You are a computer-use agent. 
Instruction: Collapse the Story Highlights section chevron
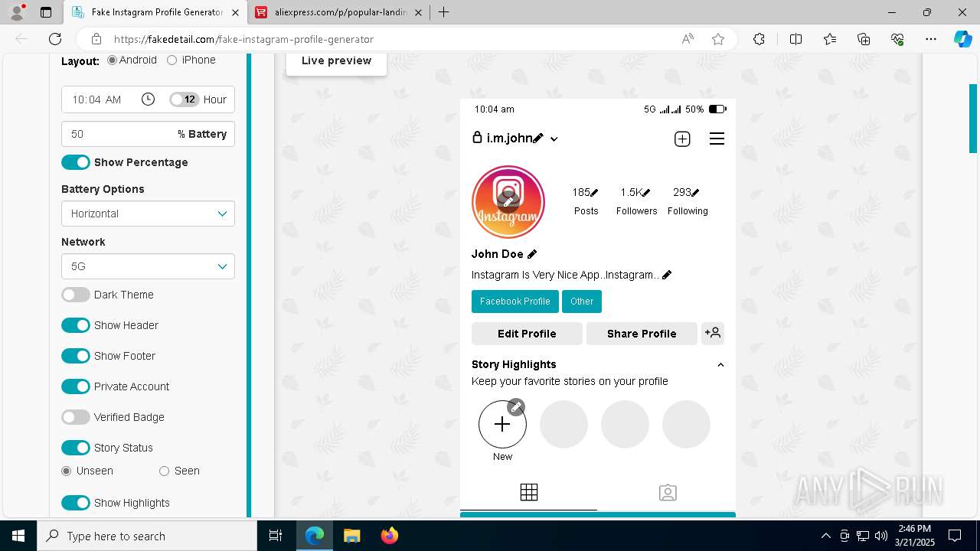720,365
